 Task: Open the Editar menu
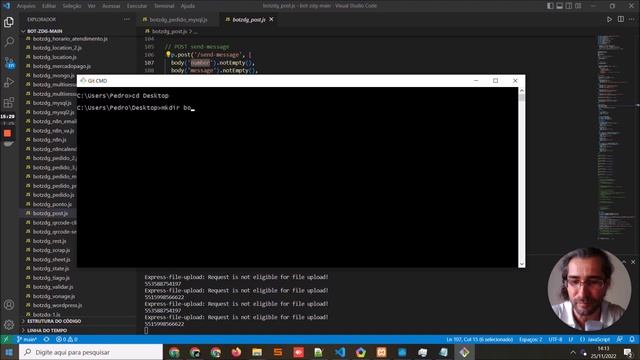(x=49, y=6)
